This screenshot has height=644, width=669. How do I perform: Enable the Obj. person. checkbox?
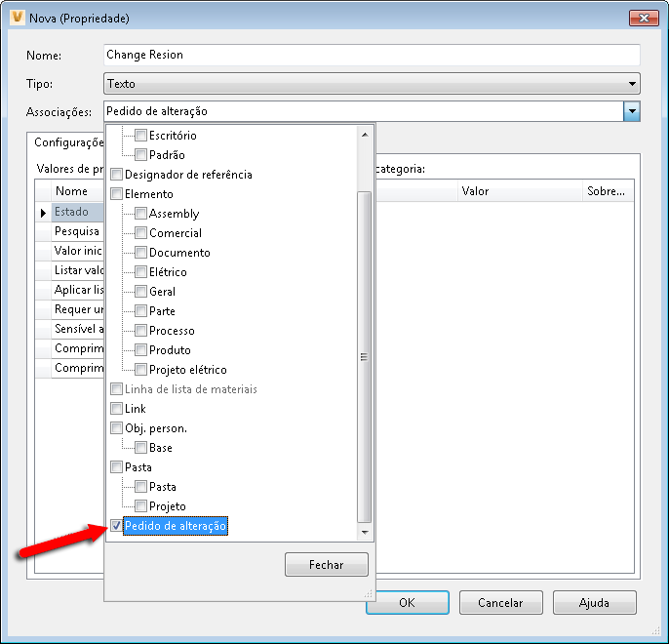[116, 428]
